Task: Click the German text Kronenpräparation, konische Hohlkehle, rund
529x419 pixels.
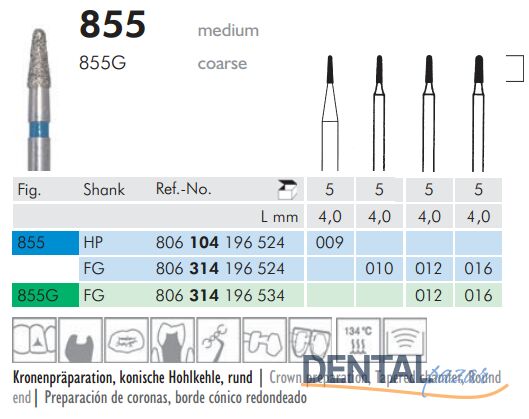Action: 133,378
